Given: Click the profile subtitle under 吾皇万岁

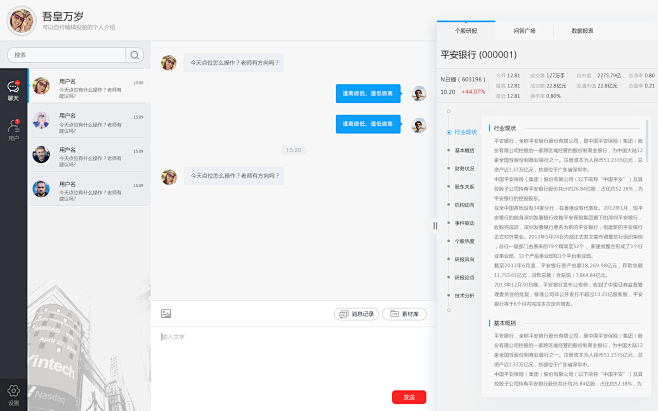Looking at the screenshot, I should [x=78, y=27].
